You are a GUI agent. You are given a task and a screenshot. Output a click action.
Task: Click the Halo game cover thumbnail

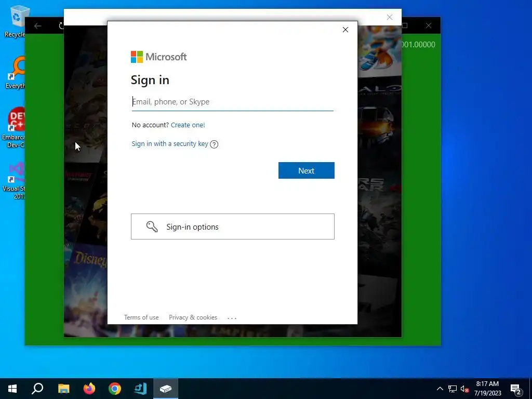(380, 115)
